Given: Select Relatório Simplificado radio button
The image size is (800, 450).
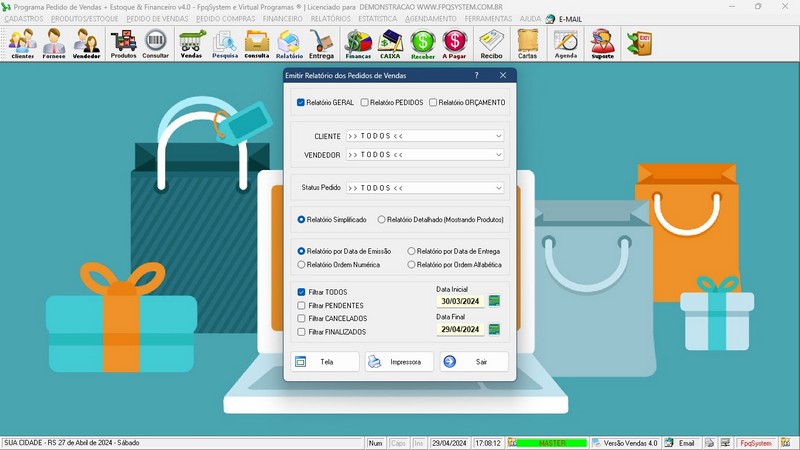Looking at the screenshot, I should tap(301, 219).
